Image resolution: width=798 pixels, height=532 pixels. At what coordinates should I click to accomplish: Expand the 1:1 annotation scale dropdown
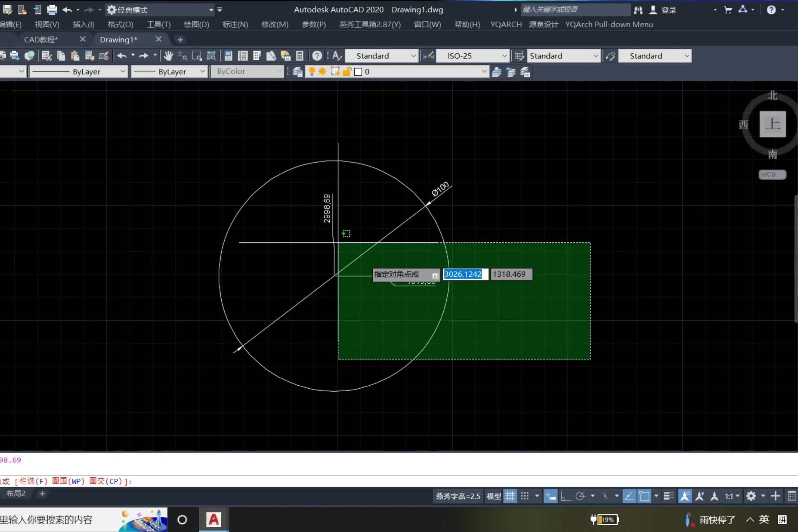(x=732, y=496)
